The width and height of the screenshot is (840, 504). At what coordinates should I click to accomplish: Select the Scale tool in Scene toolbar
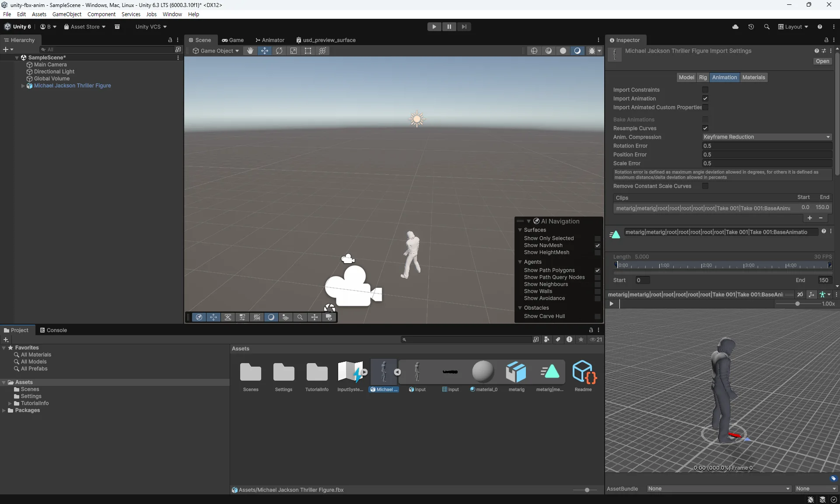[x=294, y=51]
